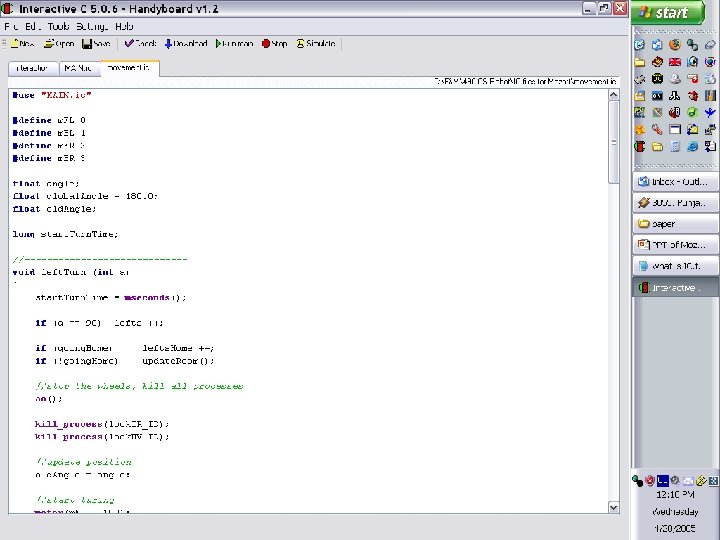
Task: Click the red cardinal bird launch icon
Action: point(692,96)
